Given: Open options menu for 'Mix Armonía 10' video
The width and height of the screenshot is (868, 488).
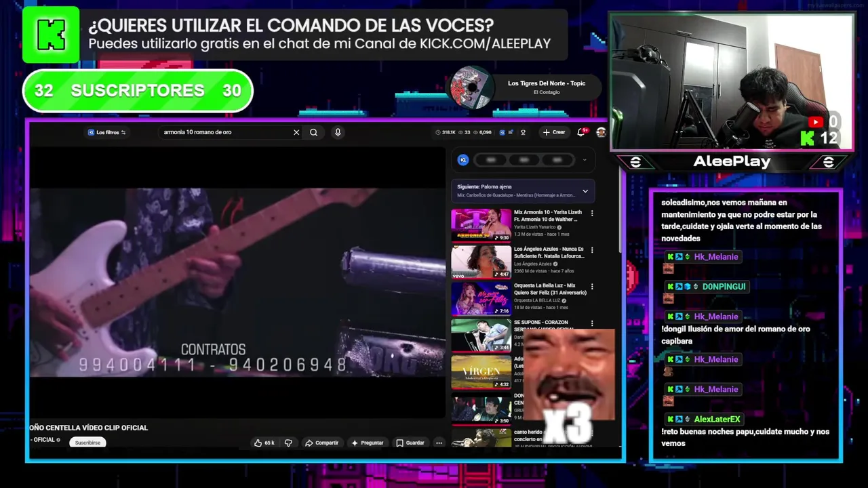Looking at the screenshot, I should tap(592, 213).
